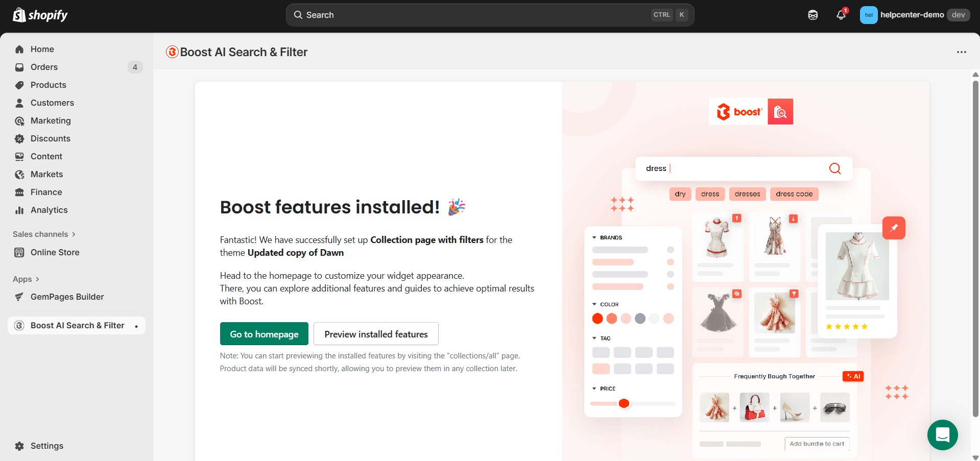
Task: Open GemPages Builder from Apps
Action: tap(67, 297)
